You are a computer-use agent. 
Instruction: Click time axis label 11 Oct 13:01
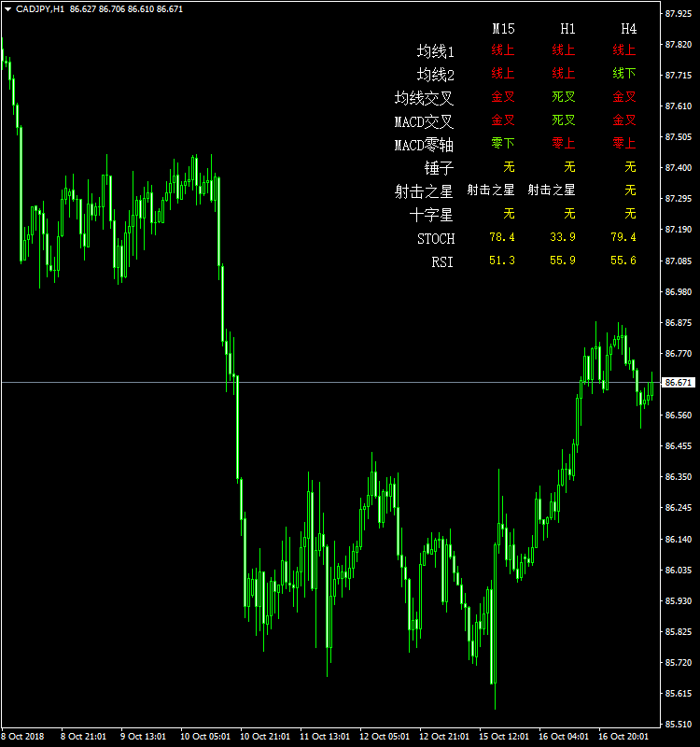[324, 737]
